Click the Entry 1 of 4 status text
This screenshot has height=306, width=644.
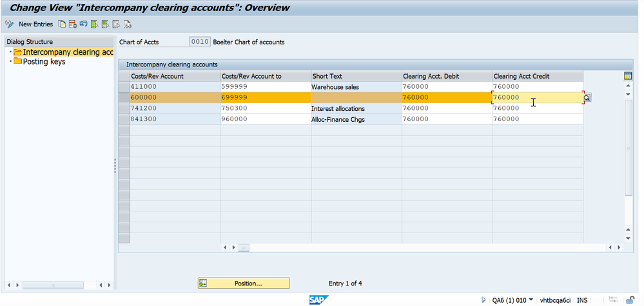[x=345, y=283]
